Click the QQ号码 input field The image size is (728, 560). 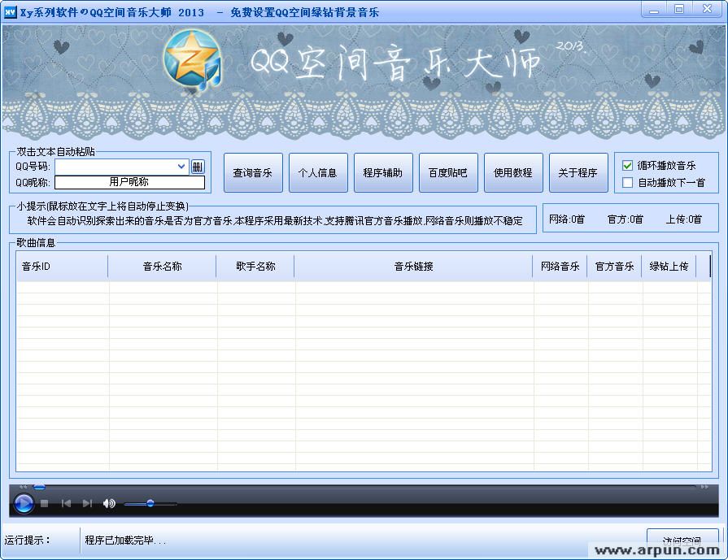click(122, 167)
